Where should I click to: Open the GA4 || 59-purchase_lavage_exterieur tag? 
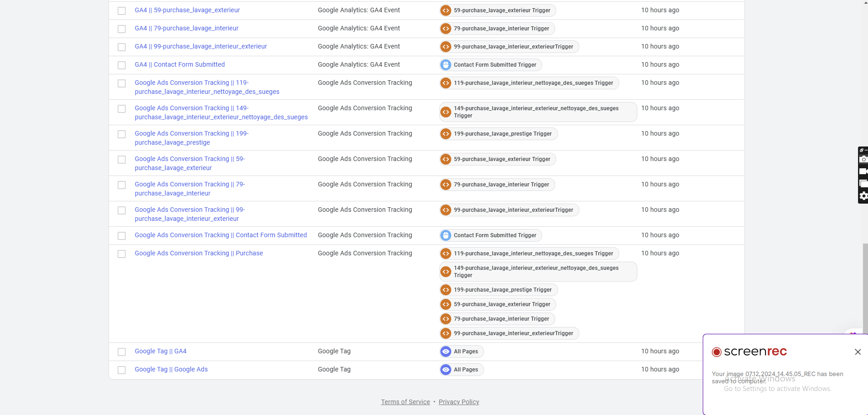point(187,10)
